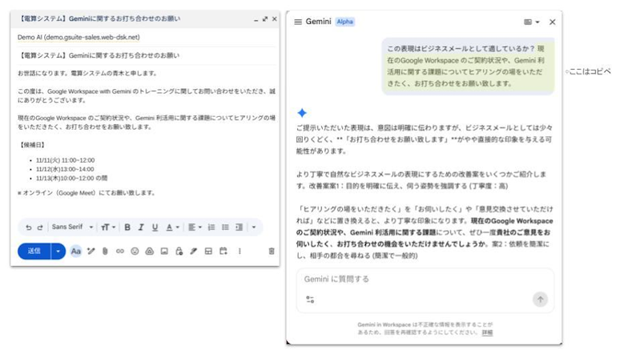Screen dimensions: 644x355
Task: Insert files using the Google Drive icon
Action: (x=149, y=251)
